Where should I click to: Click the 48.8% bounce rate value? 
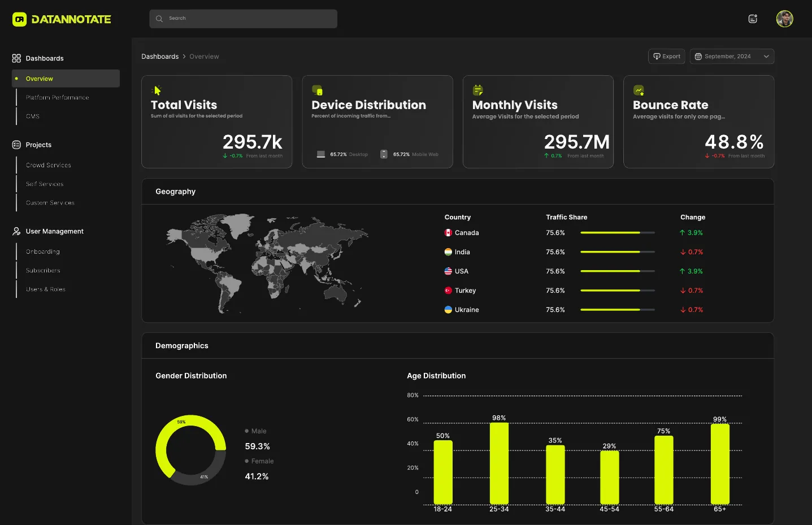(x=734, y=141)
